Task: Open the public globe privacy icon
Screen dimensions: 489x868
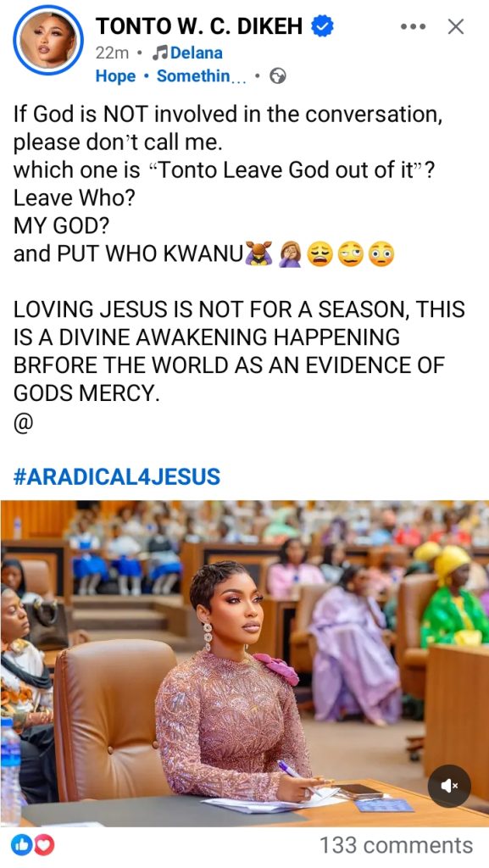Action: (278, 76)
